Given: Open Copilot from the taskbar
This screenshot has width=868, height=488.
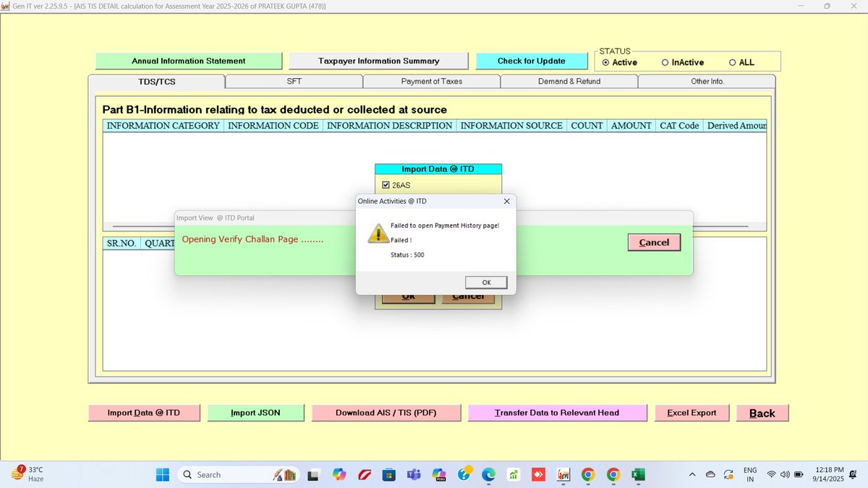Looking at the screenshot, I should [x=339, y=475].
